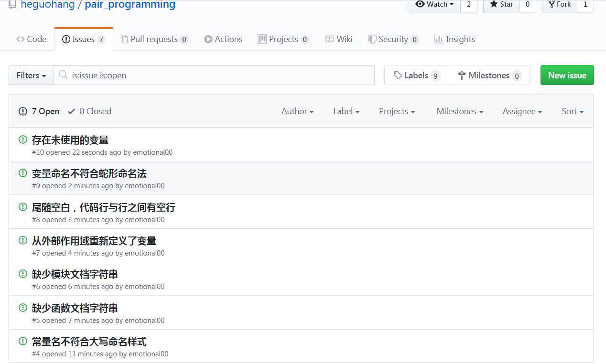Screen dimensions: 606x364
Task: Open the Labels page
Action: click(417, 75)
